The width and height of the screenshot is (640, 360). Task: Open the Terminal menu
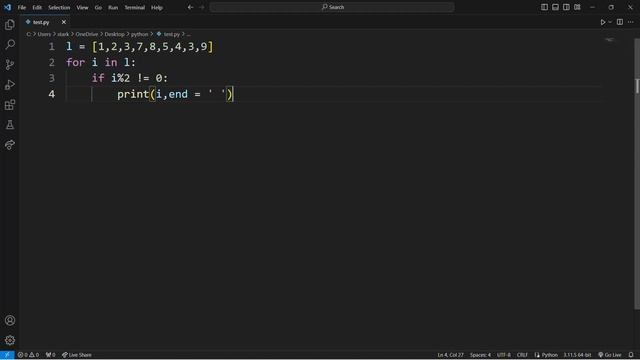tap(134, 7)
